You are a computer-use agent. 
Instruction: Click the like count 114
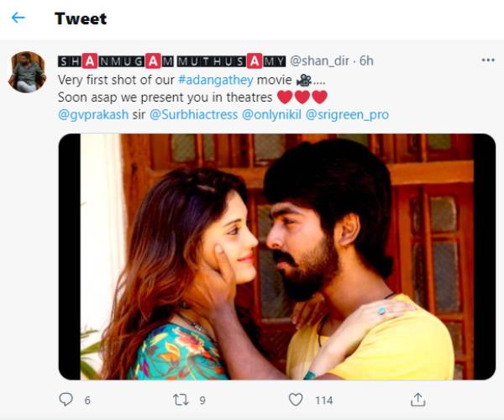[x=323, y=401]
